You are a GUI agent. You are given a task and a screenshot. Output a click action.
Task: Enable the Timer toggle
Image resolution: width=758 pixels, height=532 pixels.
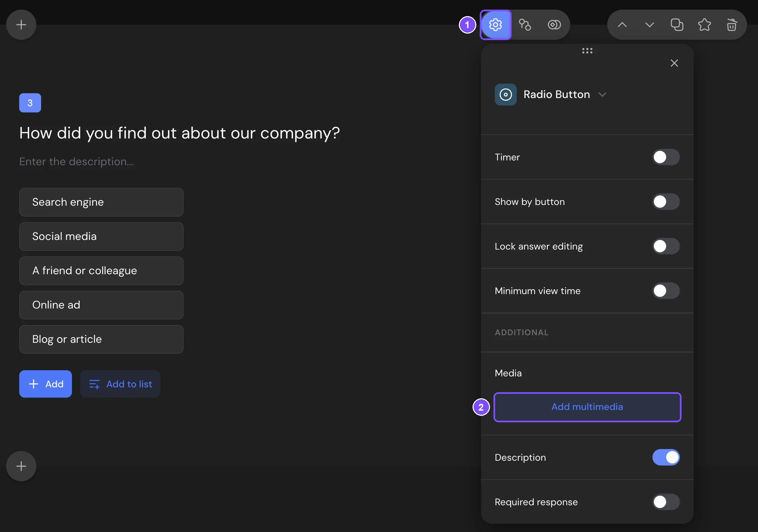pyautogui.click(x=666, y=157)
